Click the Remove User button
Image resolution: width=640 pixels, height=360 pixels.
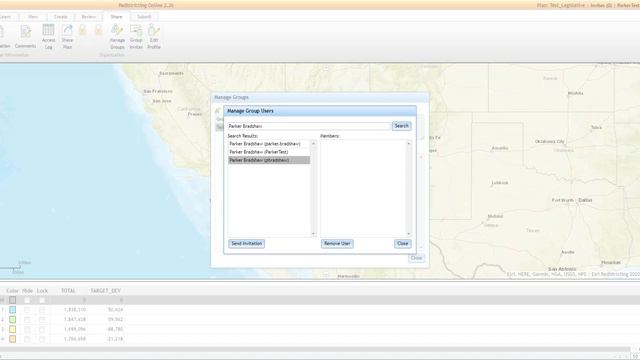[x=337, y=243]
